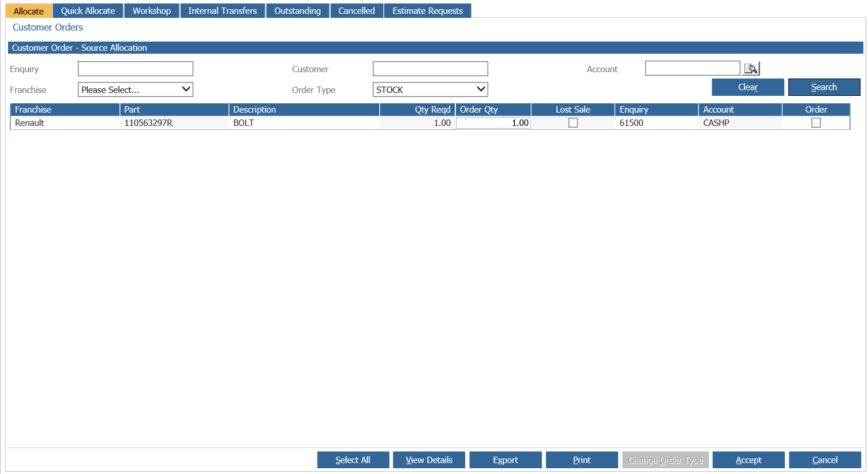View the Cancelled tab
This screenshot has width=868, height=474.
pyautogui.click(x=357, y=11)
